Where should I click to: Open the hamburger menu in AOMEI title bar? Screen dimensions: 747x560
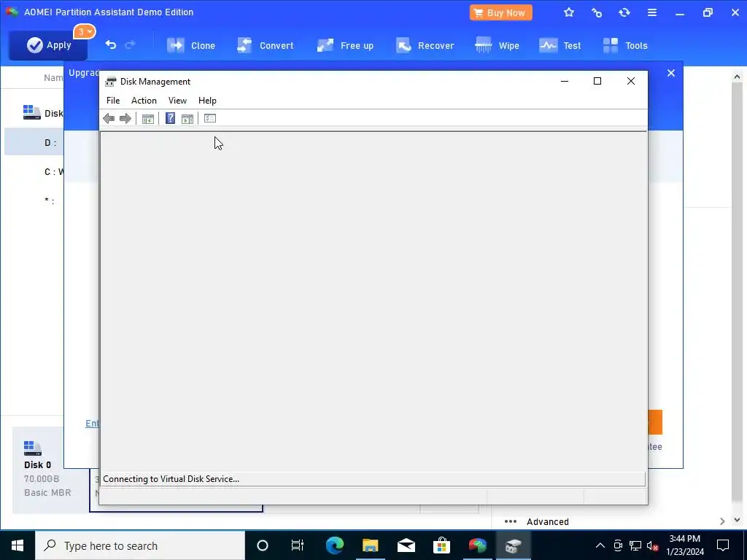[x=652, y=13]
